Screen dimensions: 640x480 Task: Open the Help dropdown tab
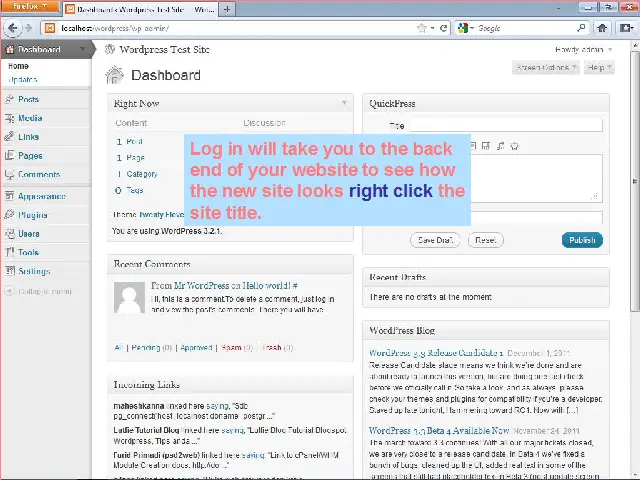click(x=599, y=67)
